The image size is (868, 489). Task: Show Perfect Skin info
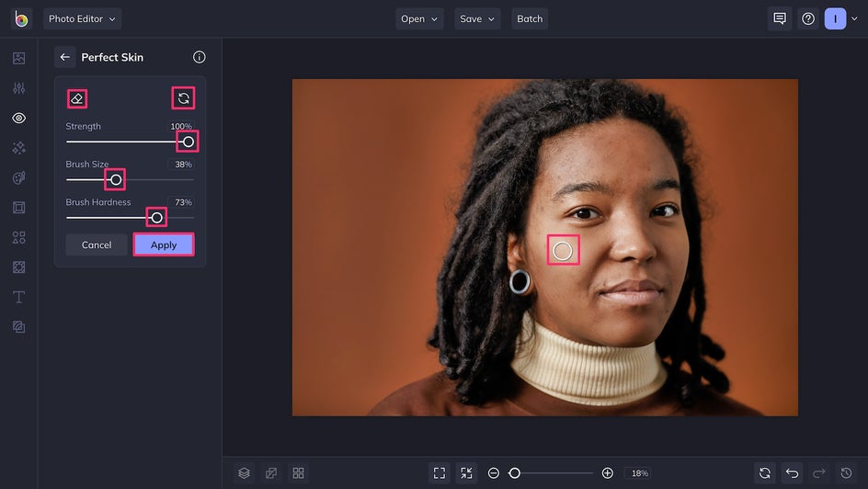coord(200,57)
